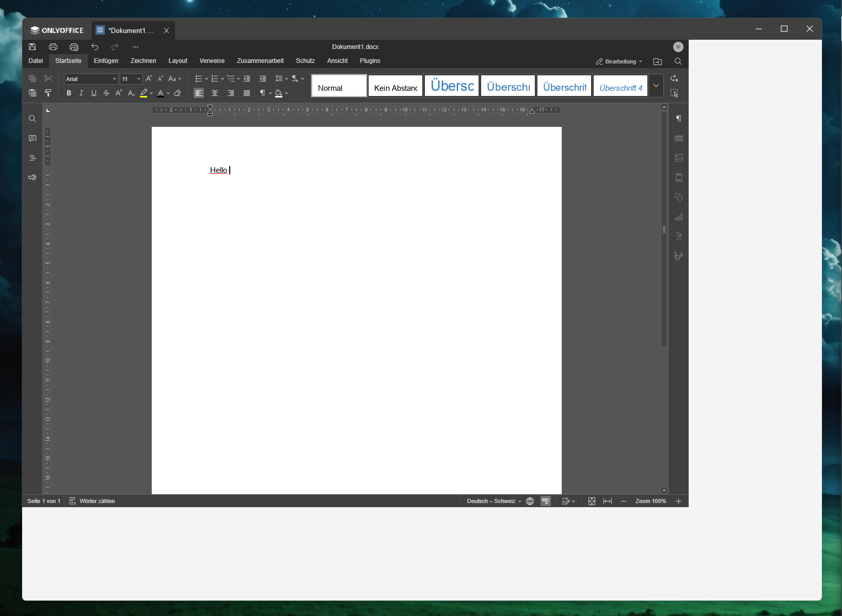Open quick print icon
The height and width of the screenshot is (616, 842).
[x=74, y=47]
